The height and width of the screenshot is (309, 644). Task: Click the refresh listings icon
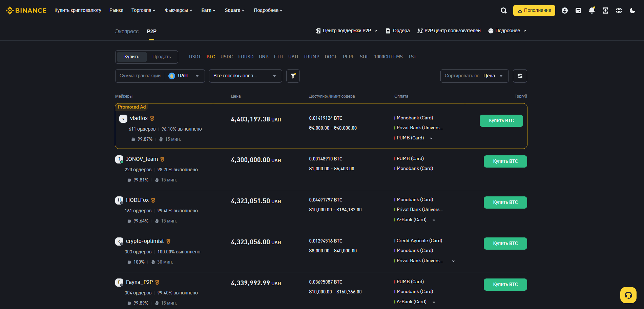(520, 76)
